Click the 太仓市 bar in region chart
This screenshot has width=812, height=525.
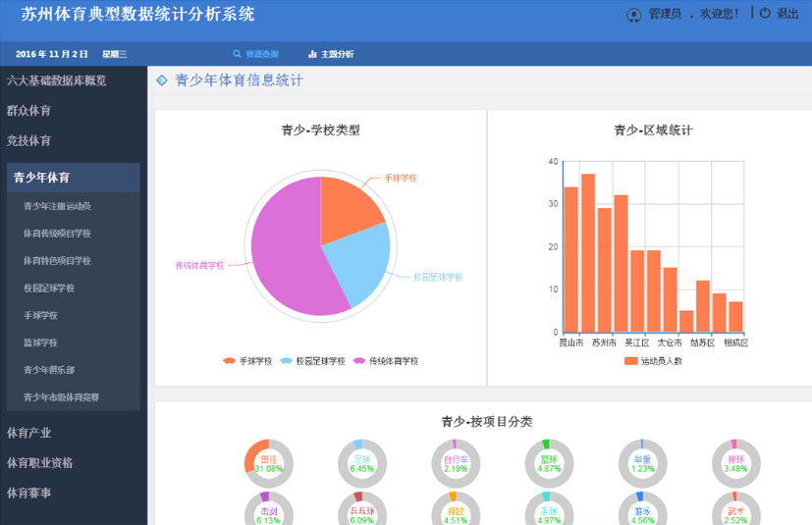[670, 299]
